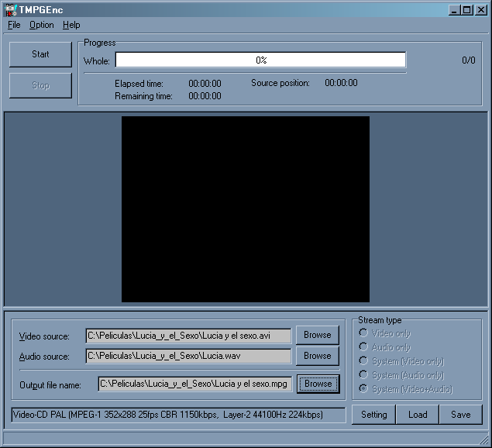The width and height of the screenshot is (492, 448).
Task: Select System (Video+Audio) stream type
Action: coord(364,389)
